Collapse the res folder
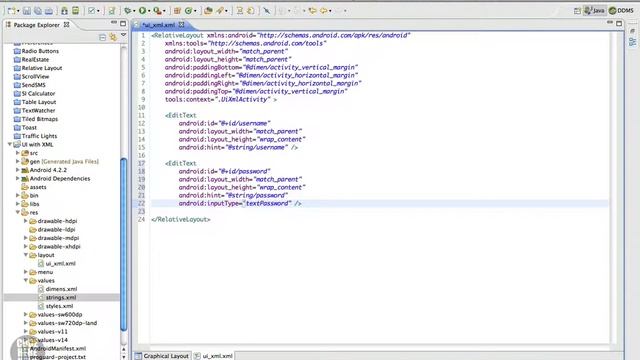 point(18,212)
